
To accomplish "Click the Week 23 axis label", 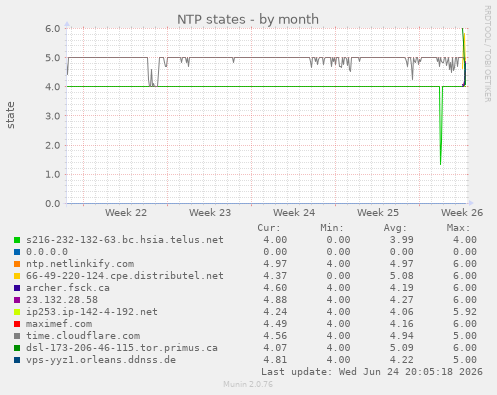I will coord(210,213).
